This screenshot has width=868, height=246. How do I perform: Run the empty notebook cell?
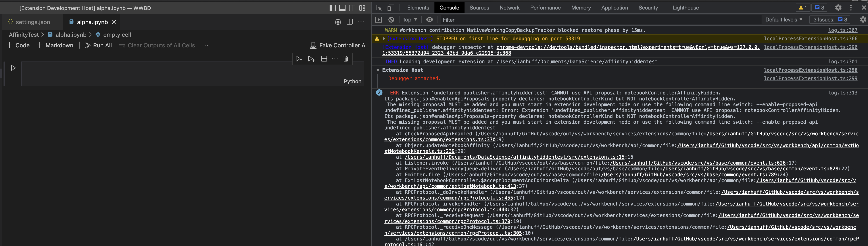point(13,68)
